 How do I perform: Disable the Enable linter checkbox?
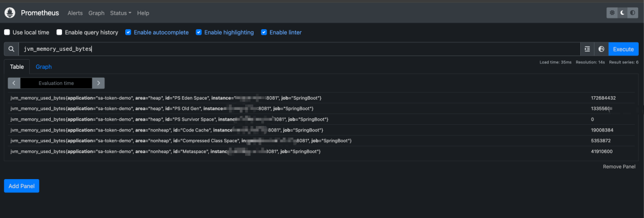coord(264,32)
